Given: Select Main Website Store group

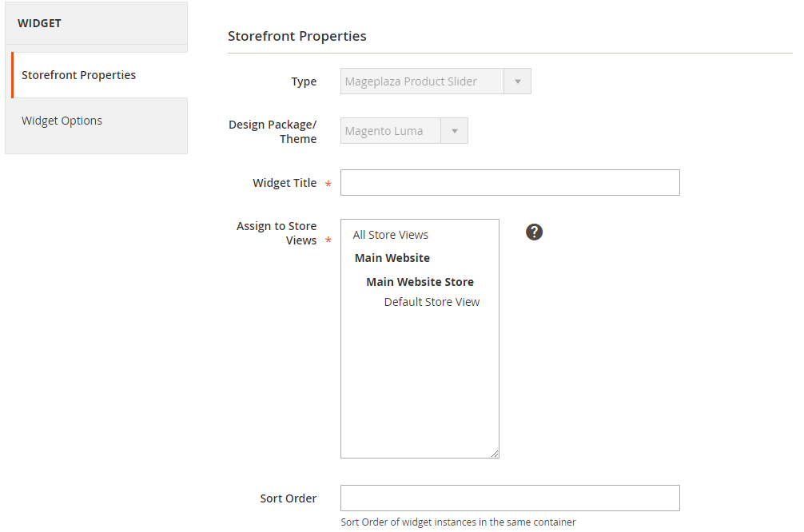Looking at the screenshot, I should pos(420,282).
